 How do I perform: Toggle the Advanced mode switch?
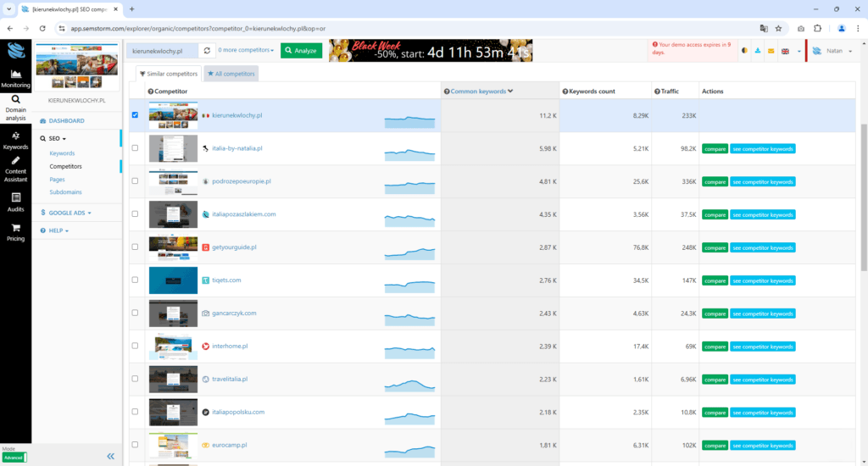click(14, 458)
